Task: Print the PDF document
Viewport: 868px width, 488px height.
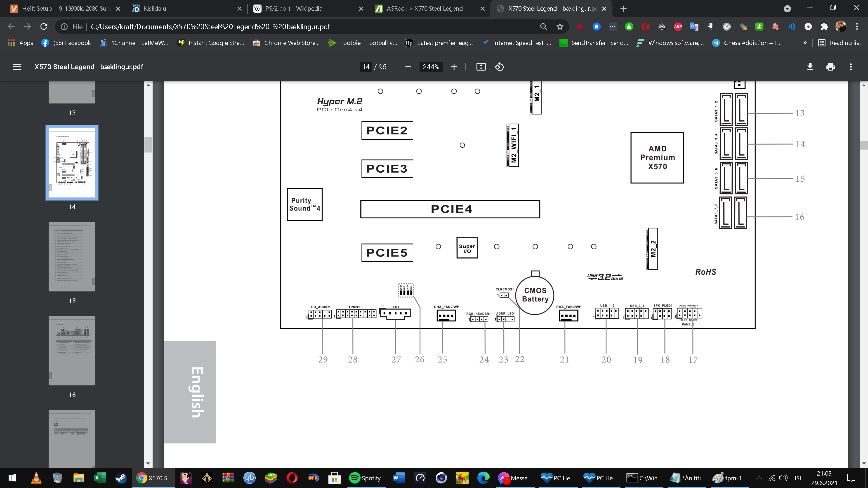Action: [x=830, y=67]
